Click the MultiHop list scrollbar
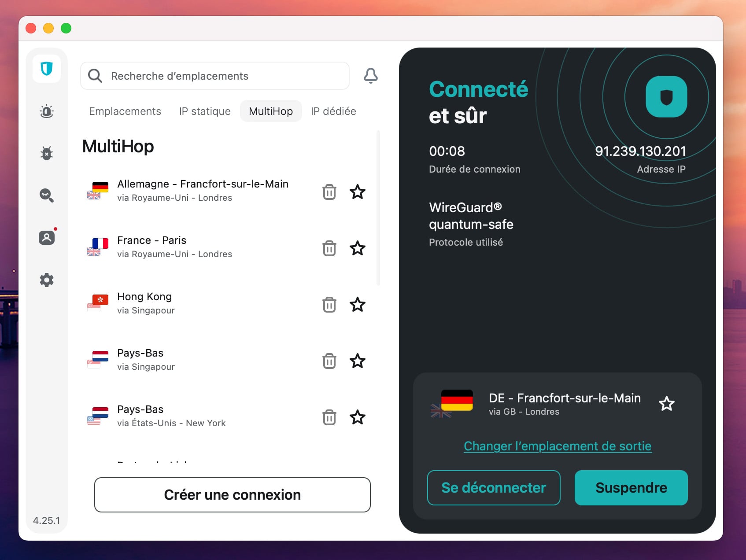Viewport: 746px width, 560px height. click(378, 208)
